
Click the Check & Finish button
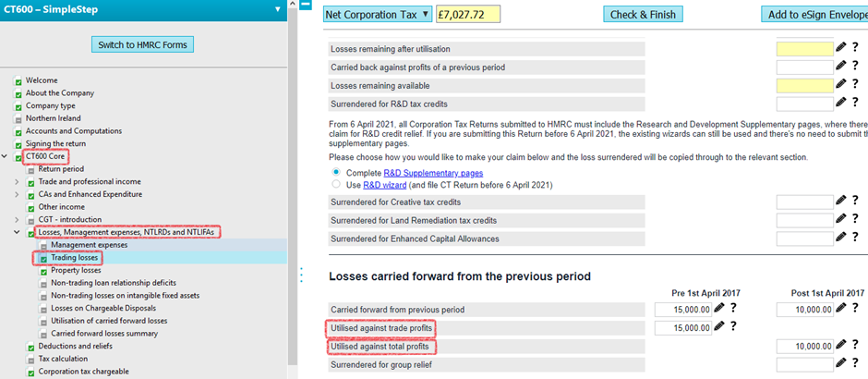[643, 14]
